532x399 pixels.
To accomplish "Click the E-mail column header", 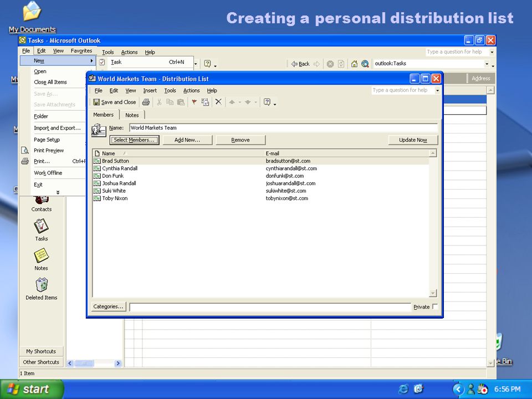I will point(347,154).
